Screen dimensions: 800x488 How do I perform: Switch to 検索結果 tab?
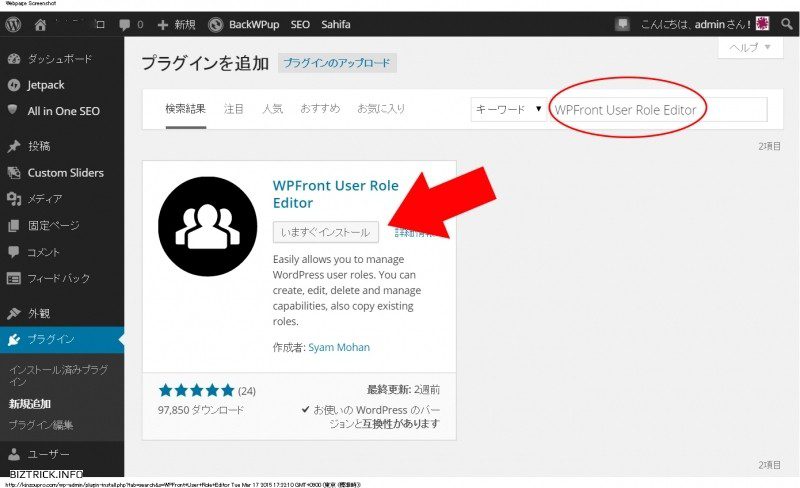pyautogui.click(x=185, y=109)
